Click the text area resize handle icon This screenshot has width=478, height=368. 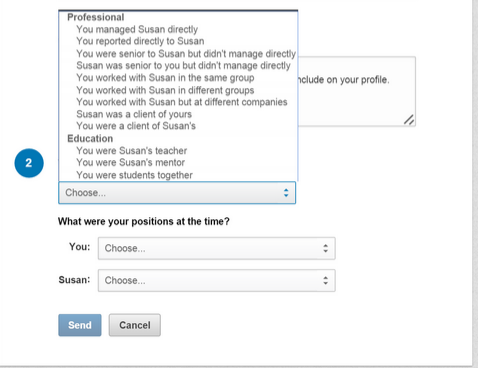coord(409,120)
